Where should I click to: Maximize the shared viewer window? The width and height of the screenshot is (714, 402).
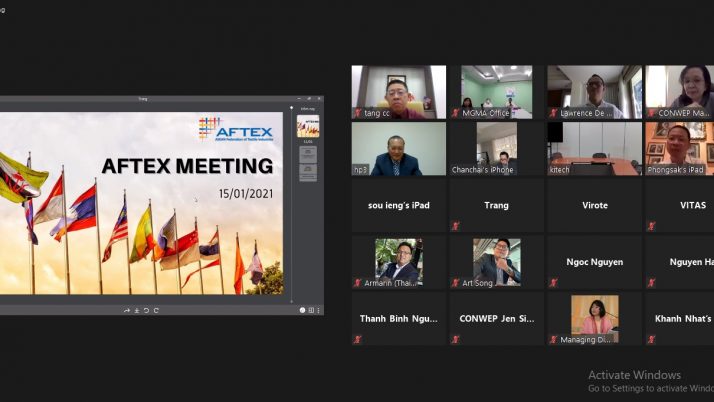(309, 98)
